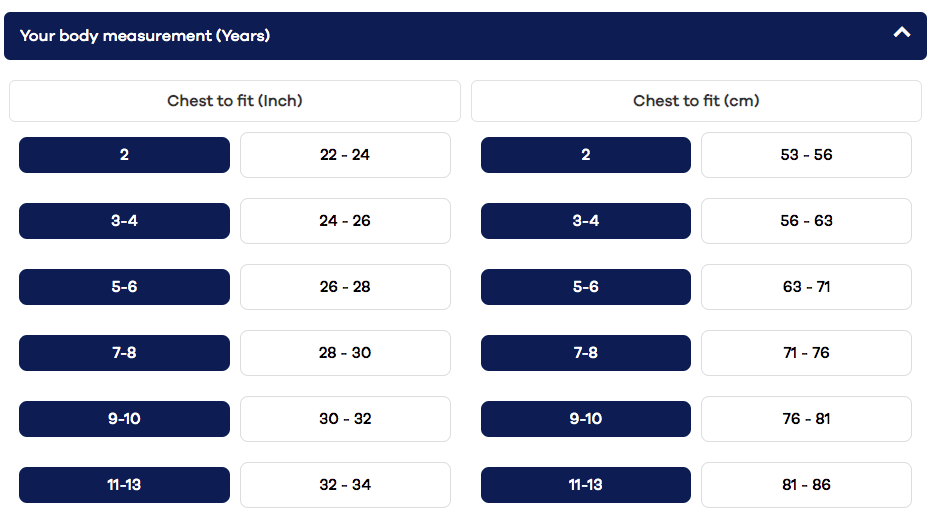
Task: Click age 11-13 in the inch table
Action: pyautogui.click(x=124, y=485)
